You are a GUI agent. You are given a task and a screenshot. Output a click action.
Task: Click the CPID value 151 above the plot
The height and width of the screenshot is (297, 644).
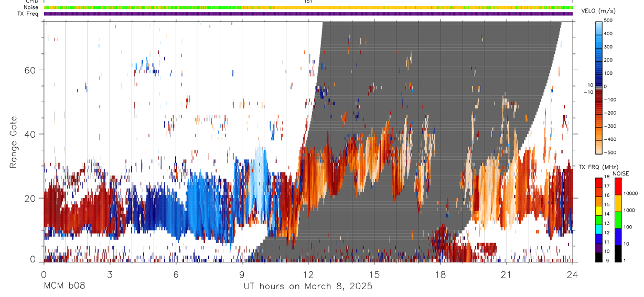pyautogui.click(x=308, y=2)
